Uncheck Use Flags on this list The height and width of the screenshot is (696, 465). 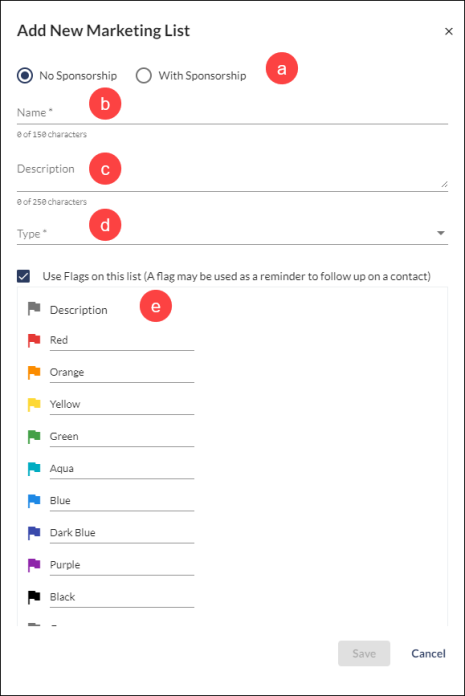click(x=24, y=276)
